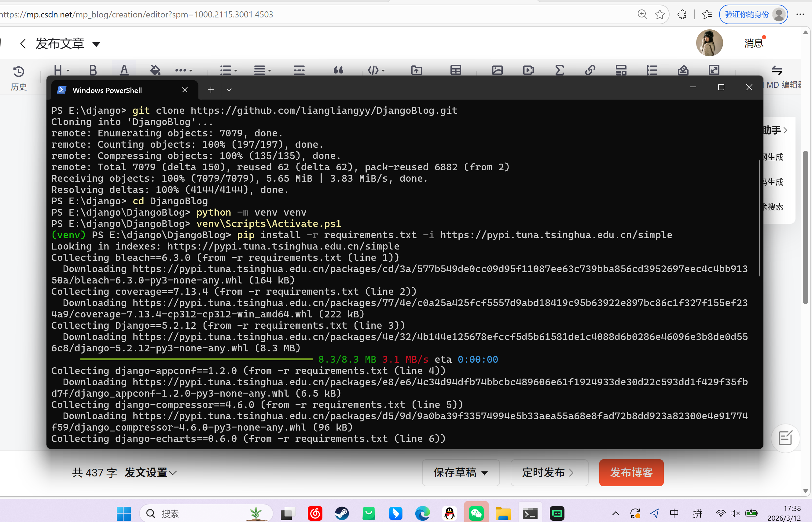The height and width of the screenshot is (522, 812).
Task: Zoom the page via address bar magnifier
Action: coord(642,14)
